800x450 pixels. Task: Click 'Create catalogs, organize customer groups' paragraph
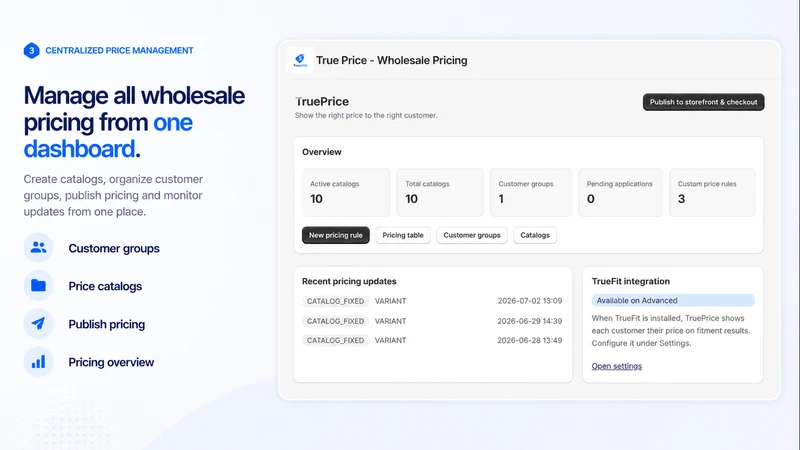(x=113, y=195)
